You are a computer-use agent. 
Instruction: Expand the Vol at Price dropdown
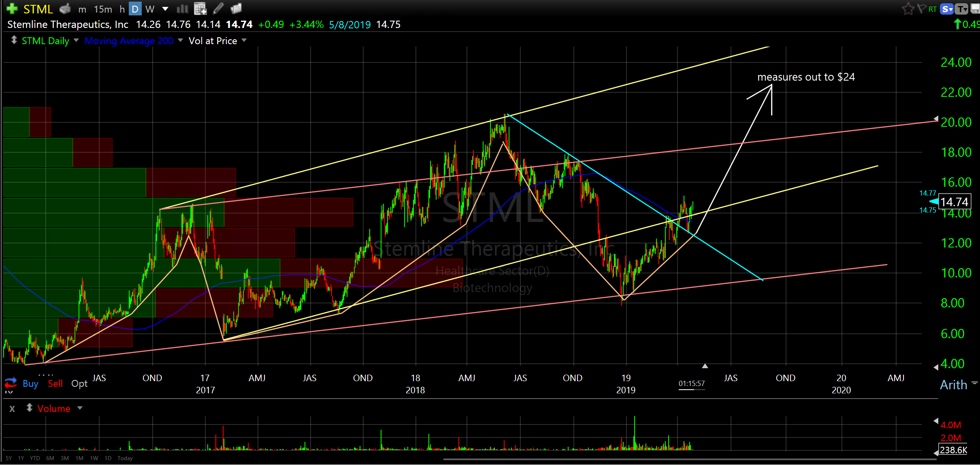[x=244, y=41]
